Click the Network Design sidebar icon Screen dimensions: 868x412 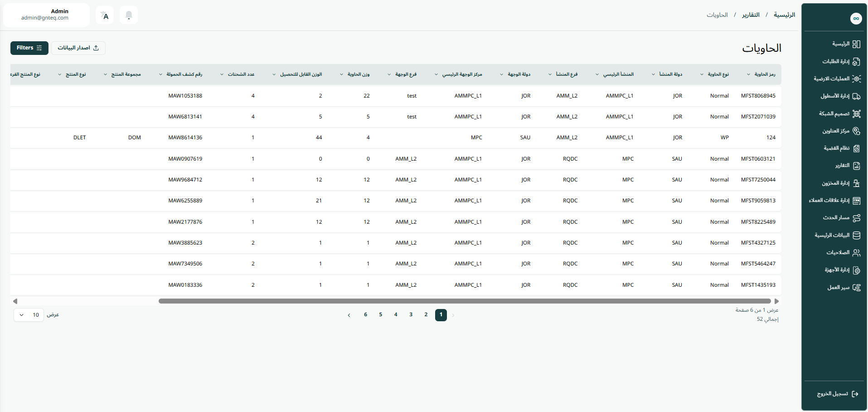click(x=856, y=114)
